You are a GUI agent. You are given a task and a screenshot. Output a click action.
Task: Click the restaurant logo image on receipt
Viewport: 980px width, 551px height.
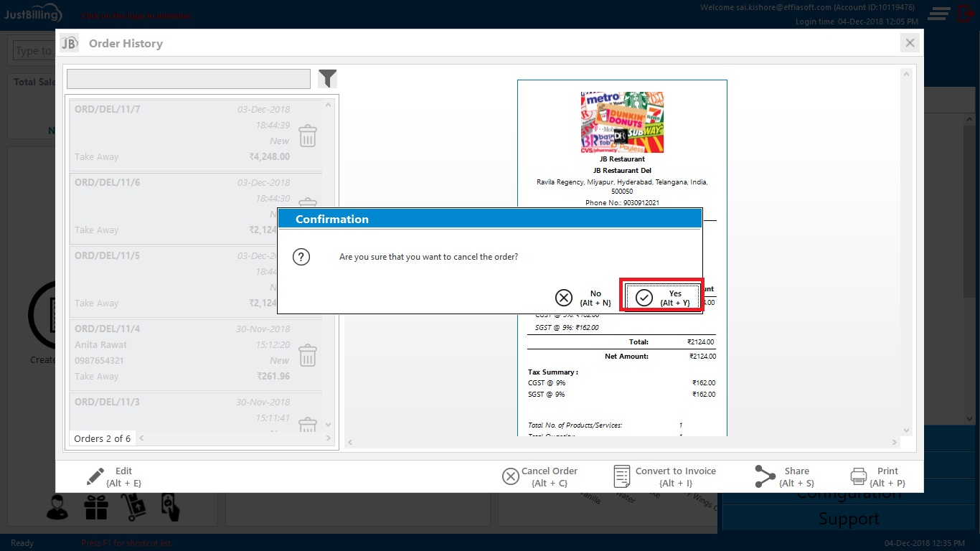click(622, 122)
